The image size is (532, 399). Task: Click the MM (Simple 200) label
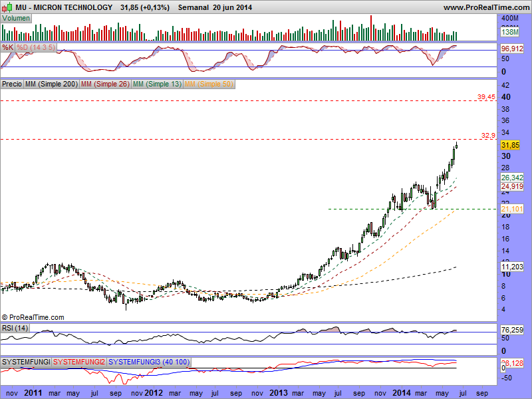[x=52, y=84]
